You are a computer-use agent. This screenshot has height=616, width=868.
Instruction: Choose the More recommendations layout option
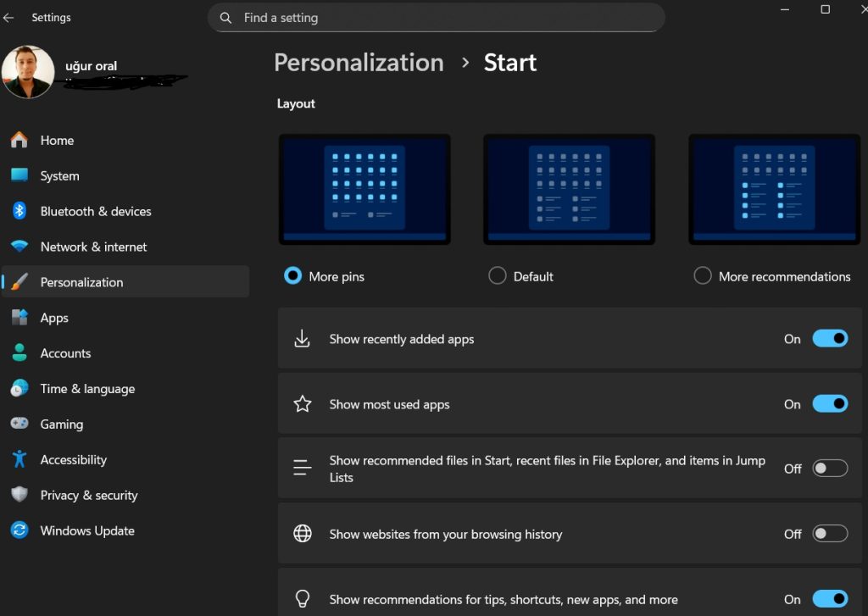[703, 275]
